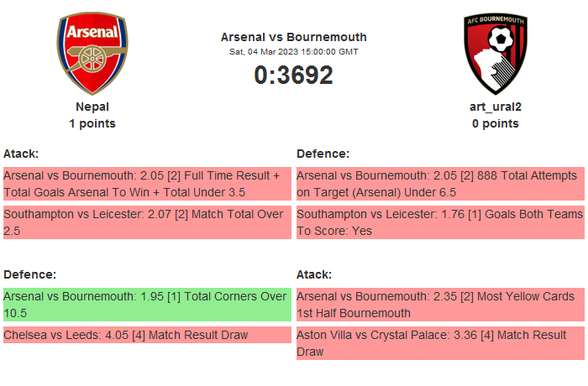Open the art_ural2 player name
This screenshot has width=588, height=386.
tap(495, 107)
